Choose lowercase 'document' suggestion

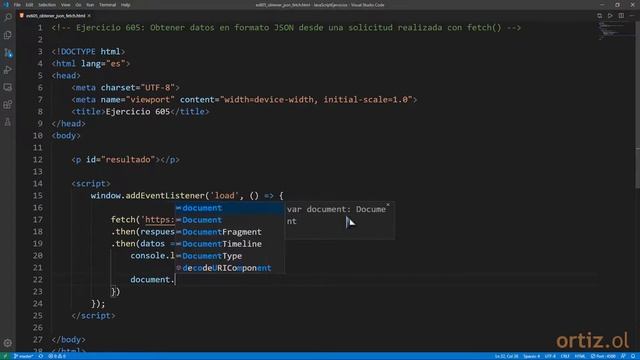(x=229, y=208)
